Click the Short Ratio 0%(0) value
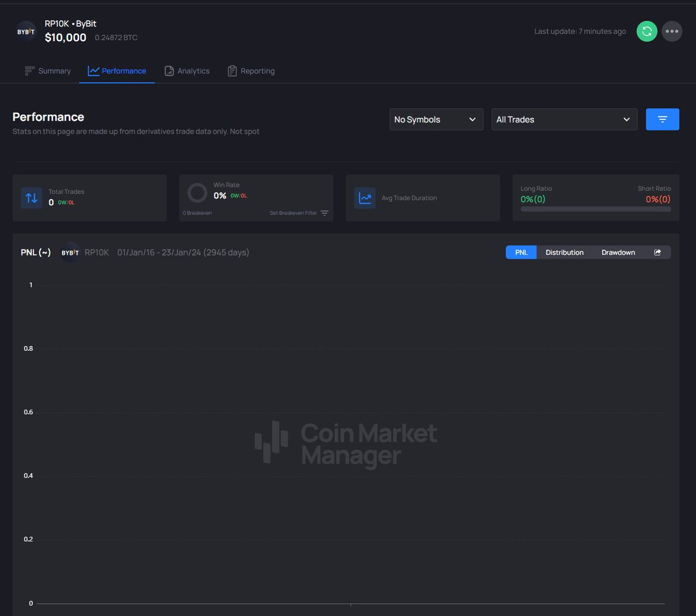Viewport: 696px width, 616px height. click(658, 199)
